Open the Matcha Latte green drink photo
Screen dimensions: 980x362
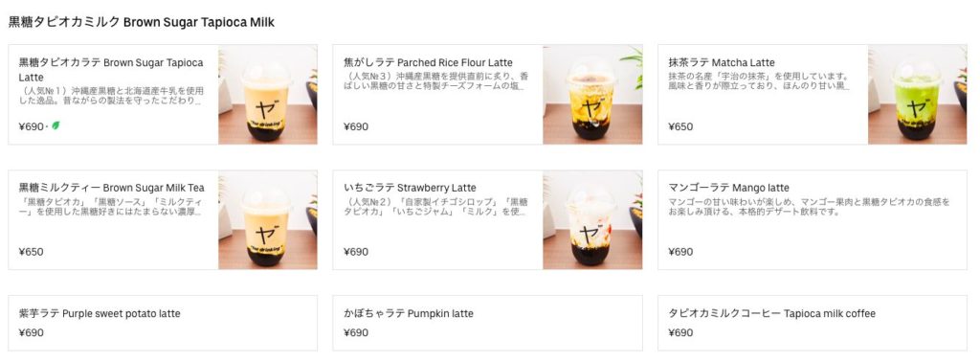[917, 95]
